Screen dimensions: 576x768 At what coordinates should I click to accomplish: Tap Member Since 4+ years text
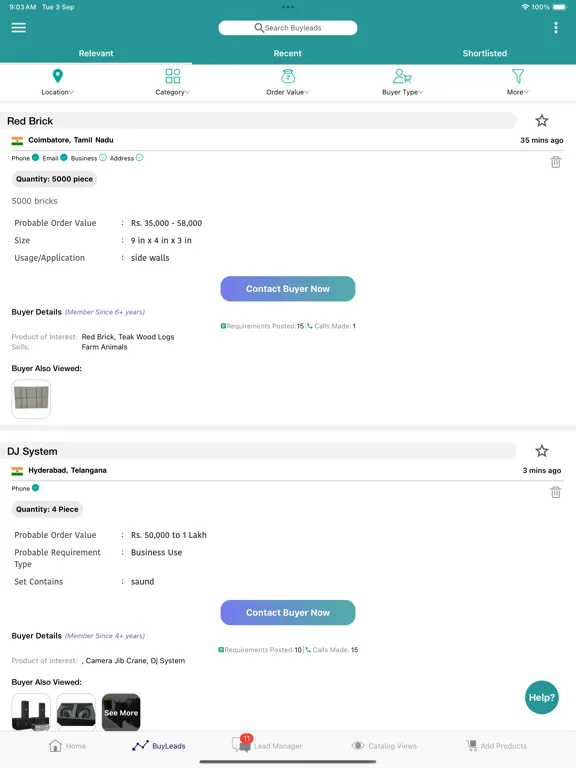(x=105, y=636)
